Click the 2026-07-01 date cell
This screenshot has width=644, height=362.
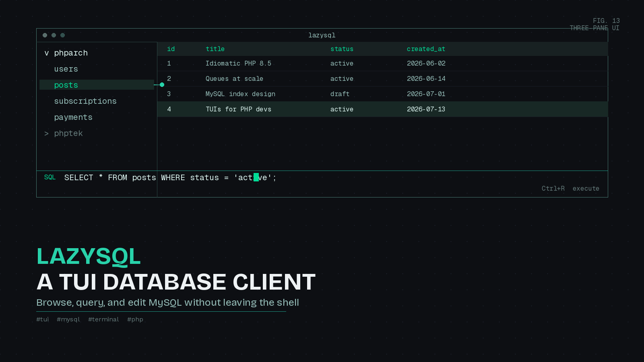tap(426, 94)
